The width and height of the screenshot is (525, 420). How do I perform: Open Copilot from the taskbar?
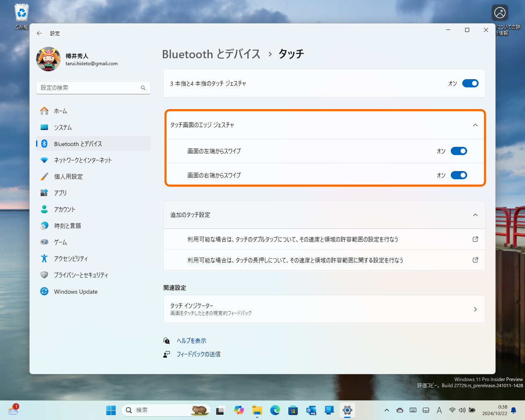click(x=239, y=410)
